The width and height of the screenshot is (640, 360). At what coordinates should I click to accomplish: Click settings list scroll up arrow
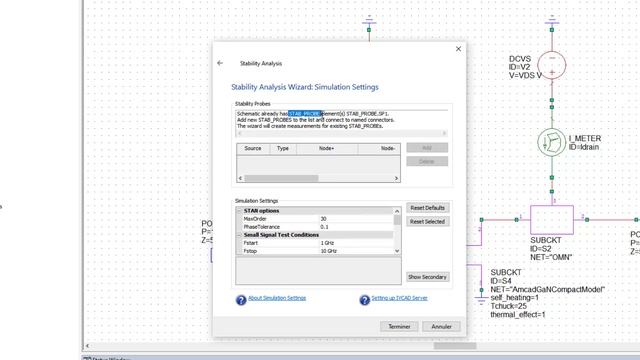coord(397,211)
